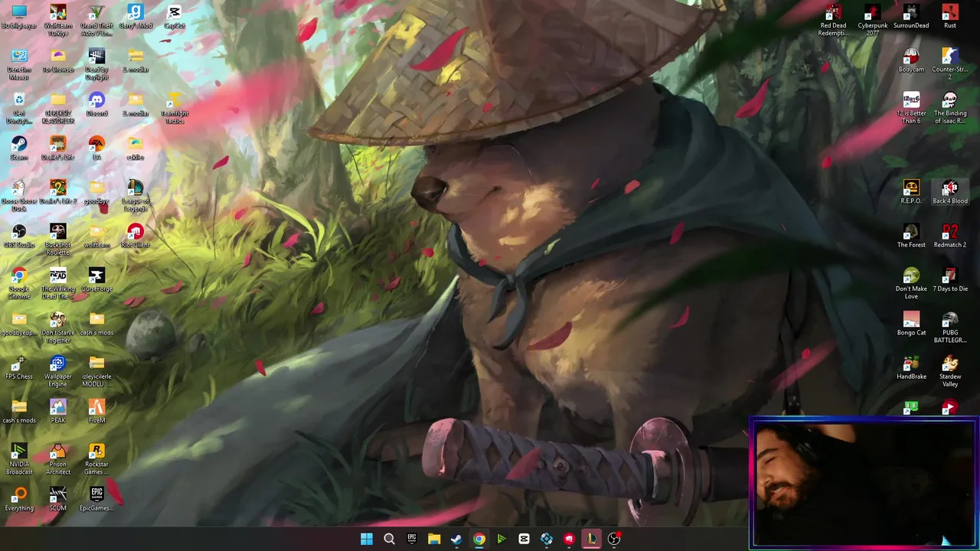The height and width of the screenshot is (551, 980).
Task: Launch The Forest desktop shortcut
Action: 911,236
